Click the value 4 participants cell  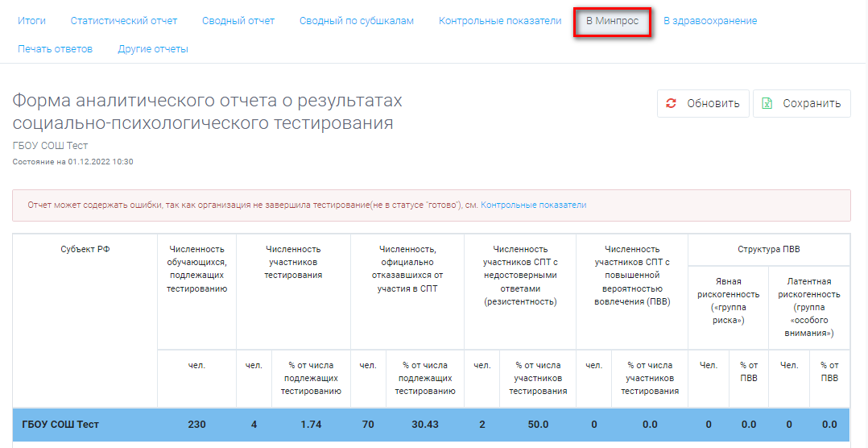point(254,425)
